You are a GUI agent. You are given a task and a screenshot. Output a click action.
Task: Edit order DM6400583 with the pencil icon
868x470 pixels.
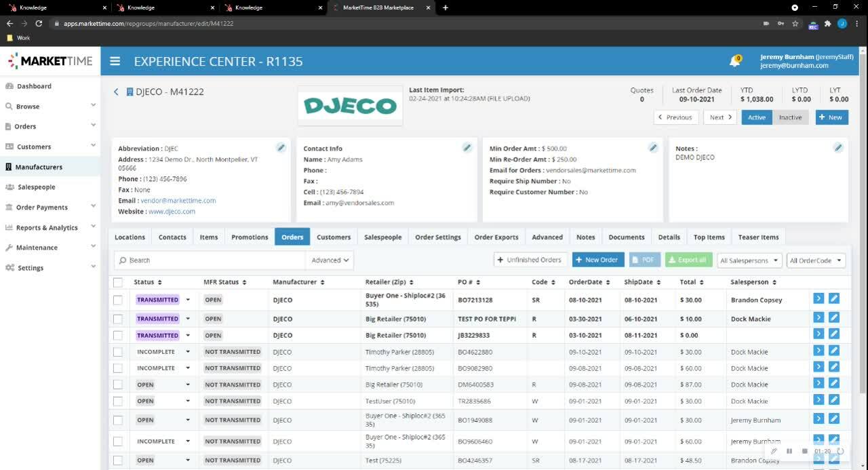pos(834,383)
